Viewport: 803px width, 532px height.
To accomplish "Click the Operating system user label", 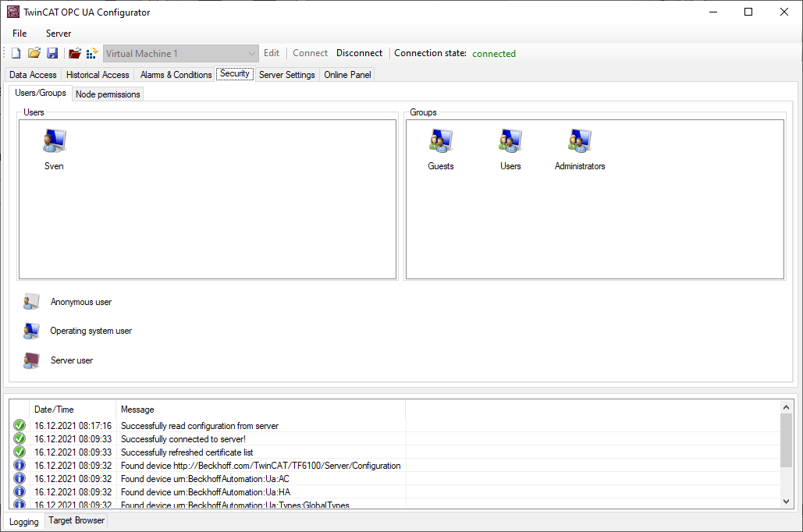I will pos(91,331).
